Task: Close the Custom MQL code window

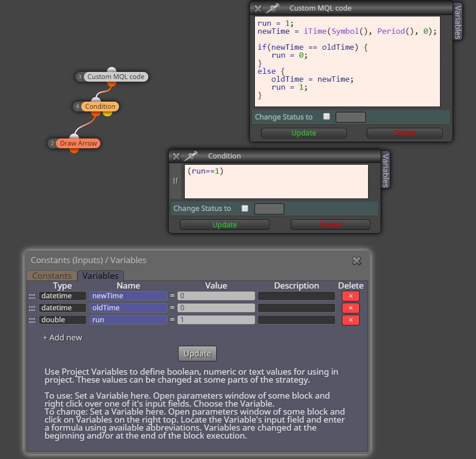Action: 258,8
